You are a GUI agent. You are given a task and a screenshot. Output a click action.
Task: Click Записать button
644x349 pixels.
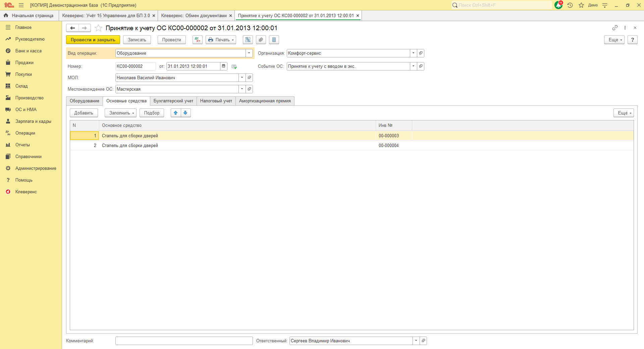pyautogui.click(x=137, y=40)
